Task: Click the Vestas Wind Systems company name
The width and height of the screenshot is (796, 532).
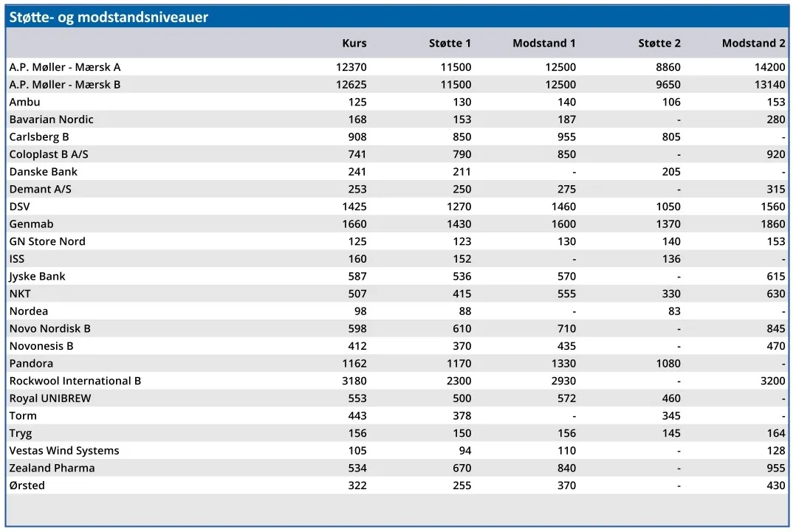Action: 64,451
